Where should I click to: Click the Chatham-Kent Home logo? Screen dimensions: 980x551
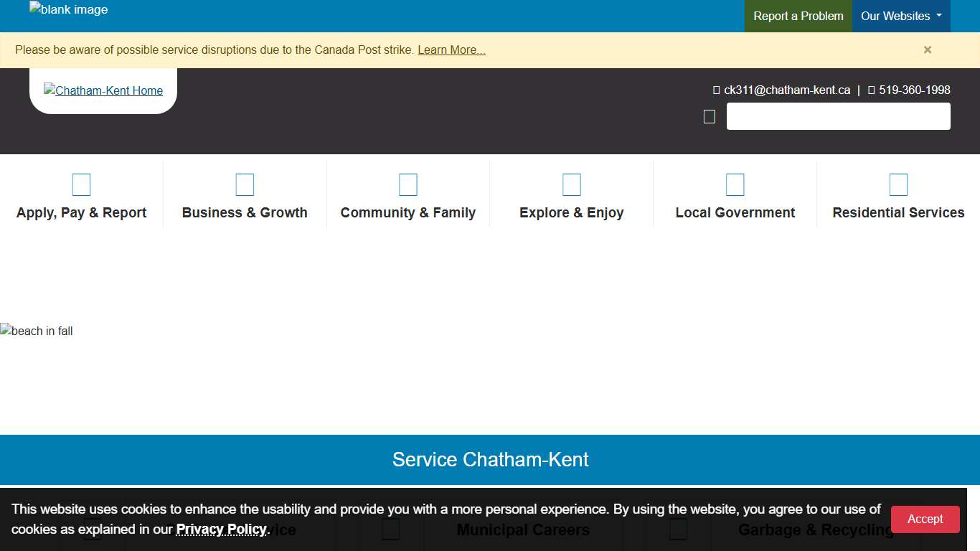[103, 90]
